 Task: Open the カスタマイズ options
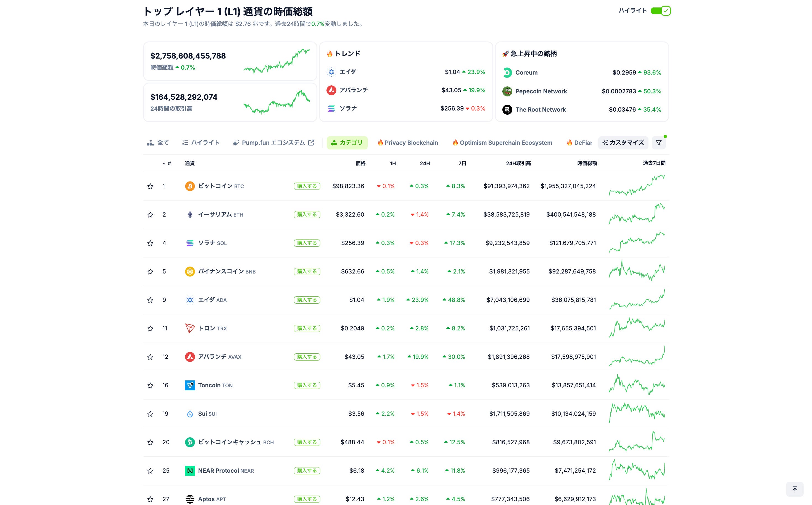pyautogui.click(x=623, y=143)
